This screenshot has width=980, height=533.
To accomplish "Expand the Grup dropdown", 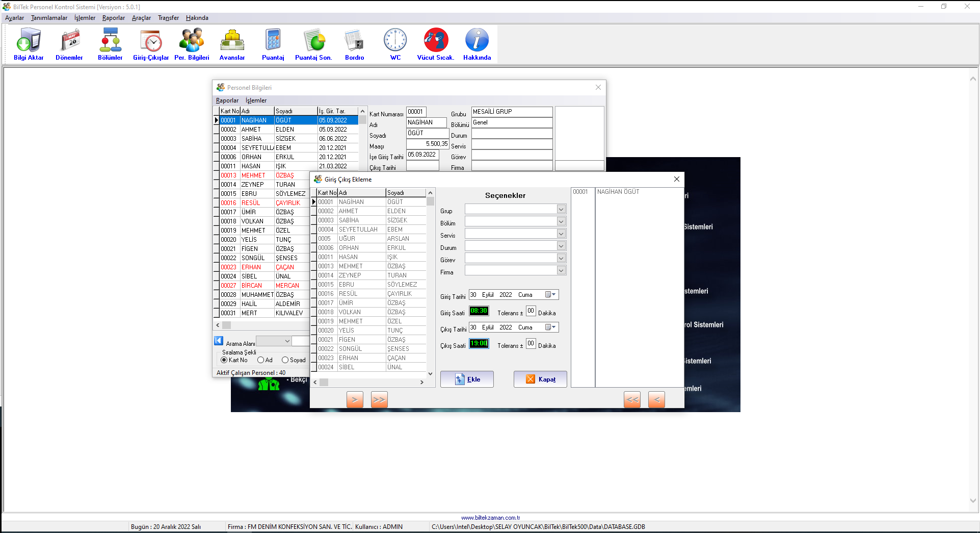I will [561, 209].
